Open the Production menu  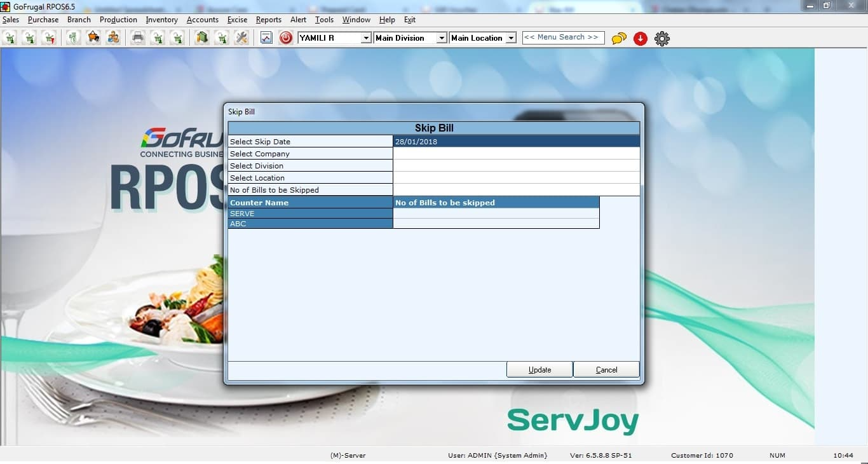[118, 20]
